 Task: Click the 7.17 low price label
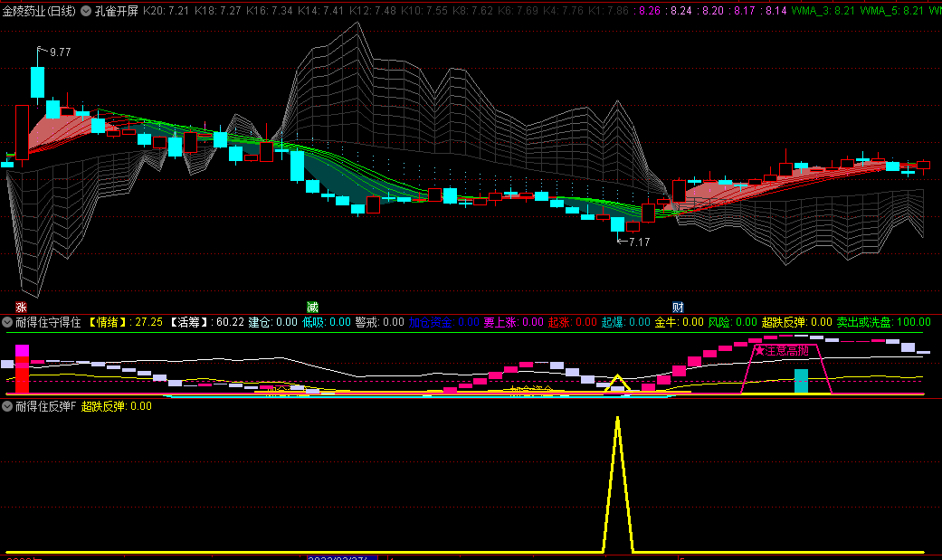point(639,242)
